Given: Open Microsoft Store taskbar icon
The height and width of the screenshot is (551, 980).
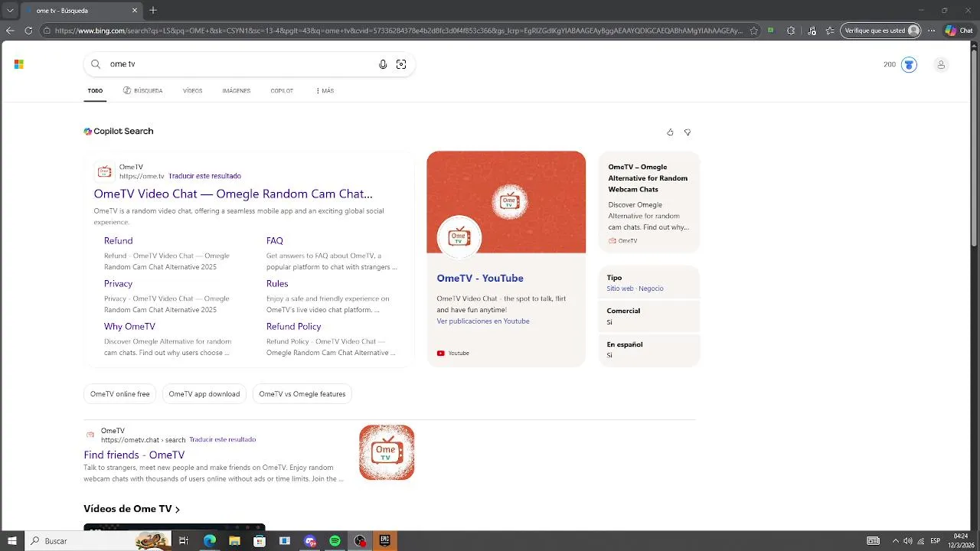Looking at the screenshot, I should point(260,541).
